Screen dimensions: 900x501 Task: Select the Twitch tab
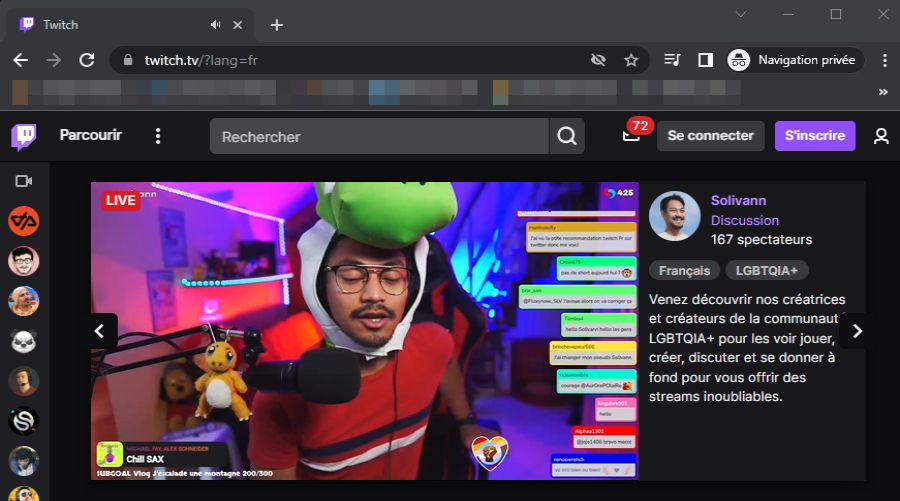129,25
